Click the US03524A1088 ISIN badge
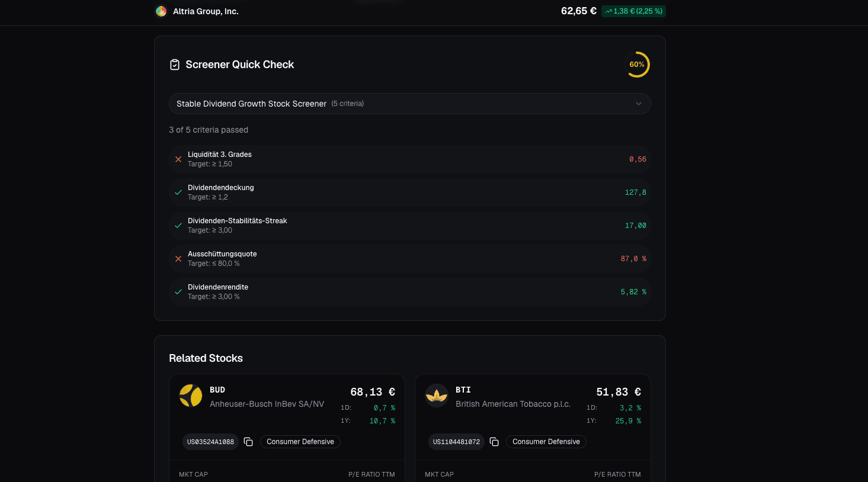 210,442
